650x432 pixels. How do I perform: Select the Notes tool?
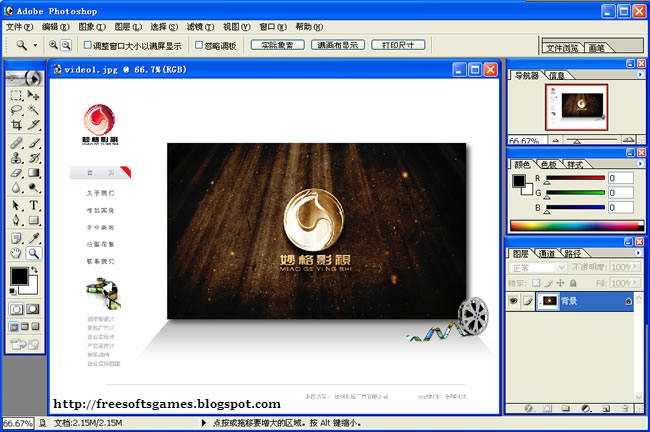click(x=16, y=238)
